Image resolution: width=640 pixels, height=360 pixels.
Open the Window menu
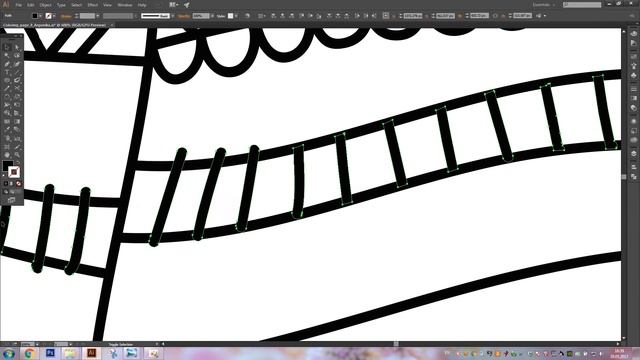[125, 5]
